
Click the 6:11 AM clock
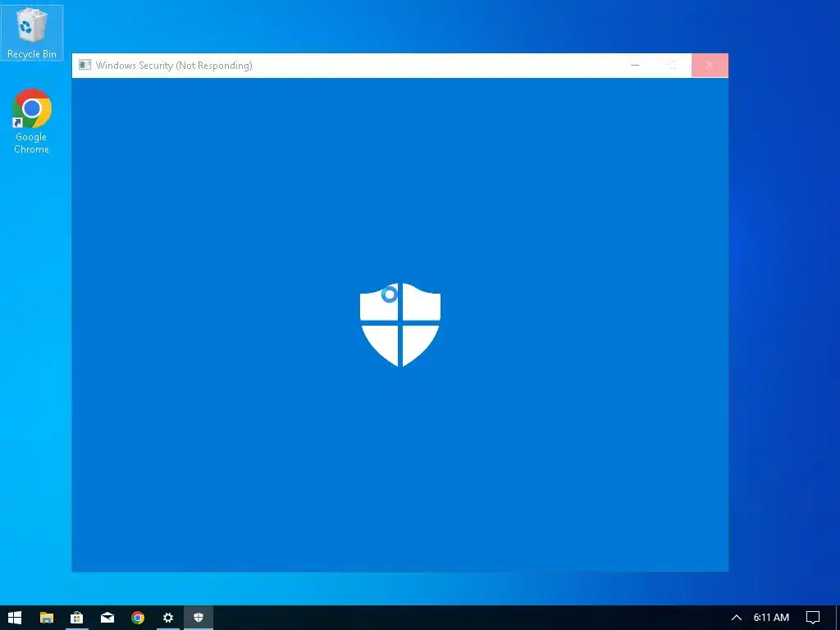point(771,618)
